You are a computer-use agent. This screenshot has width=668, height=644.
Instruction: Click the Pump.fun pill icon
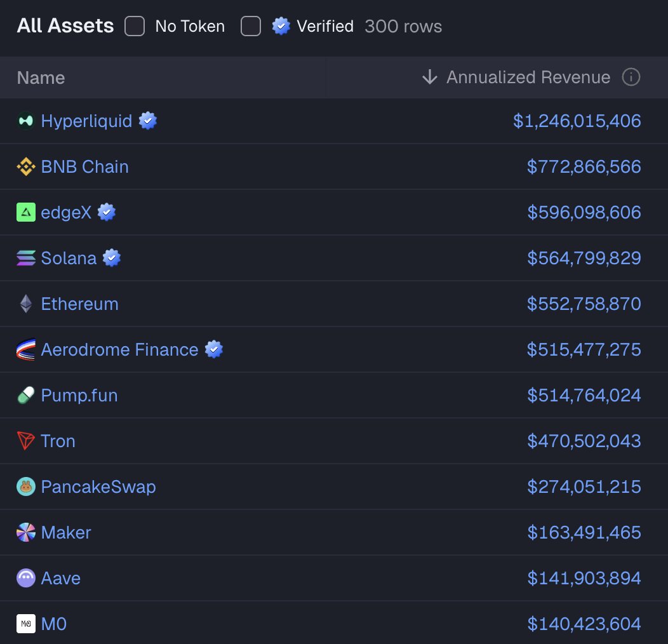(24, 395)
